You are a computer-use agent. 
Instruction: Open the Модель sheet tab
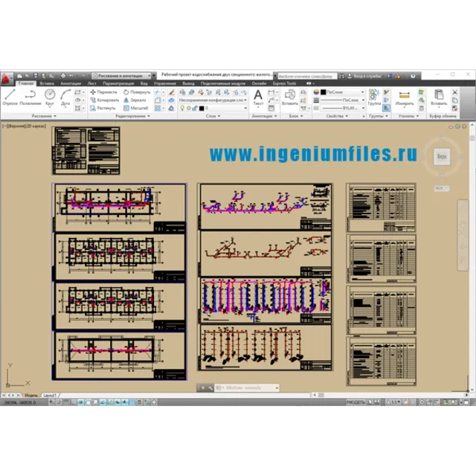click(x=31, y=395)
